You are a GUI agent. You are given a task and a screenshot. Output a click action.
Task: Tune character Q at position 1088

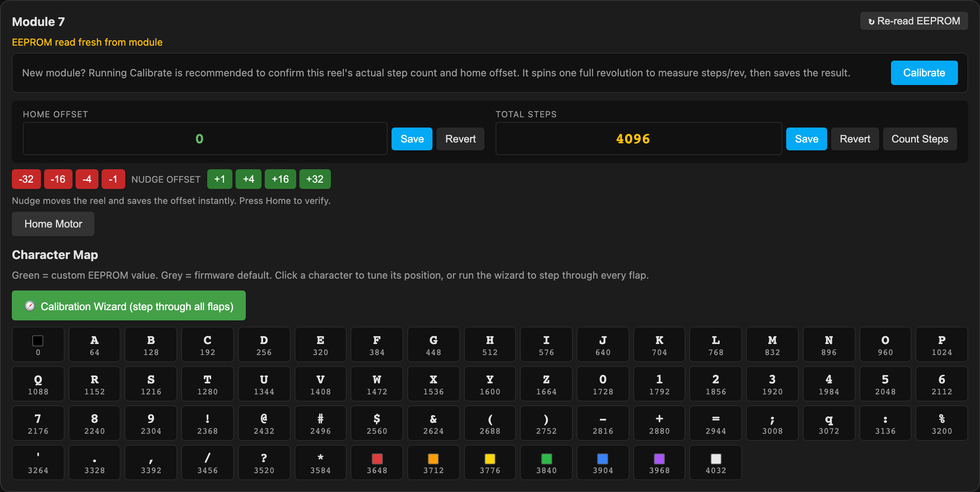click(38, 384)
